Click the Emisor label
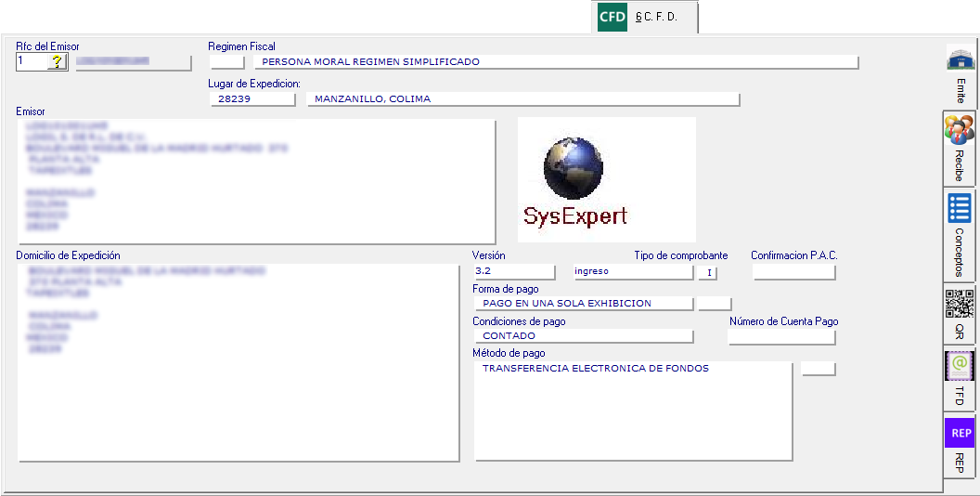 [31, 111]
